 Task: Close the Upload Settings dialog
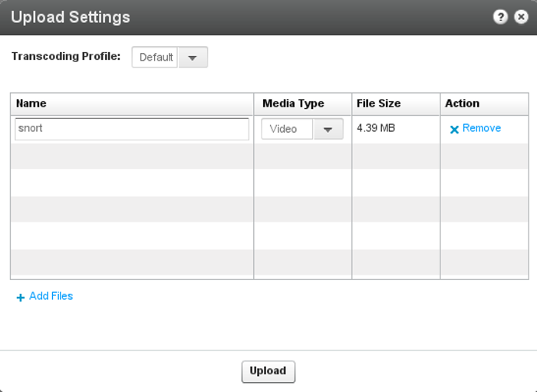pyautogui.click(x=521, y=17)
